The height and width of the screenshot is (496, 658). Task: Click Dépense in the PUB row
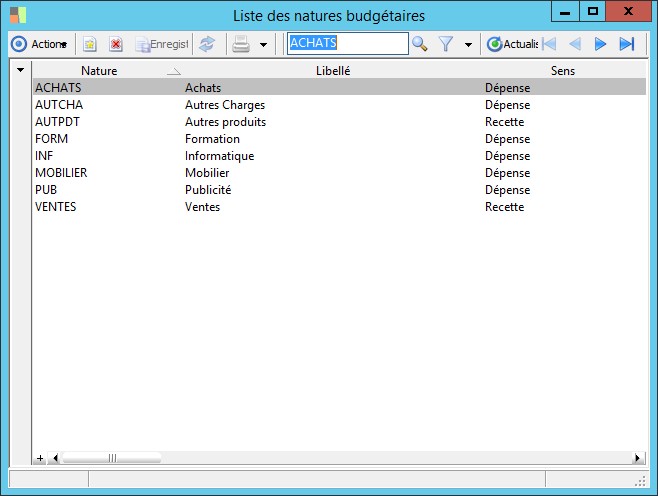coord(507,190)
